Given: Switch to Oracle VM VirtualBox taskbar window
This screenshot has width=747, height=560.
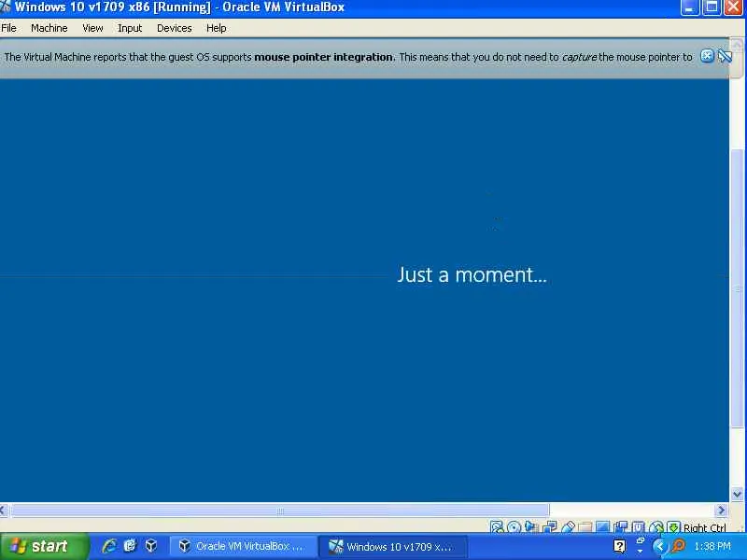Looking at the screenshot, I should tap(243, 546).
